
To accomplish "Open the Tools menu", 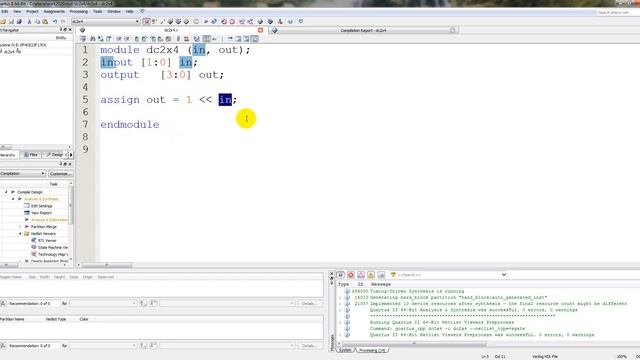I will (97, 11).
